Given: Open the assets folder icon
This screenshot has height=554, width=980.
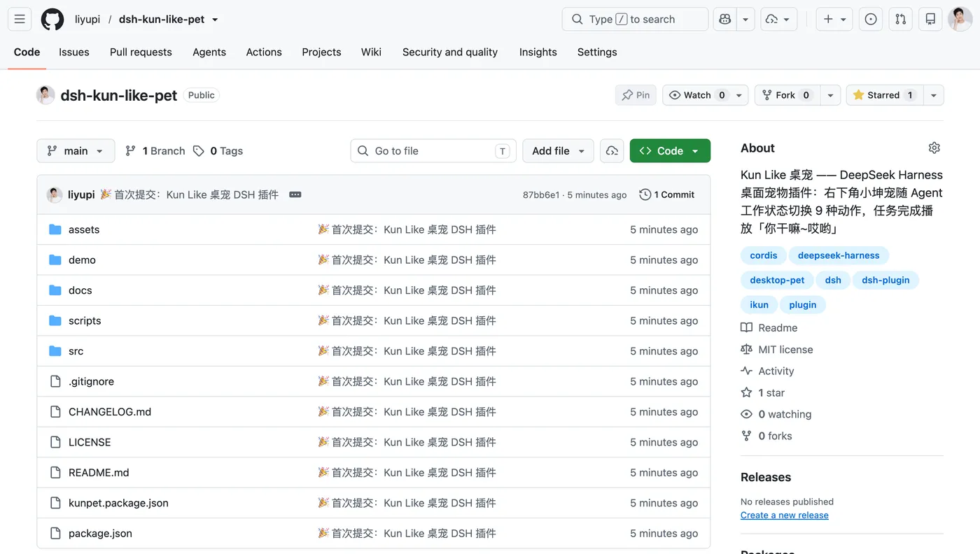Looking at the screenshot, I should [x=55, y=229].
